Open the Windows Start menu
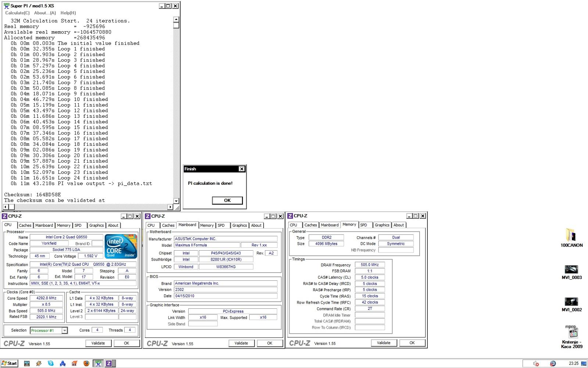 point(9,363)
